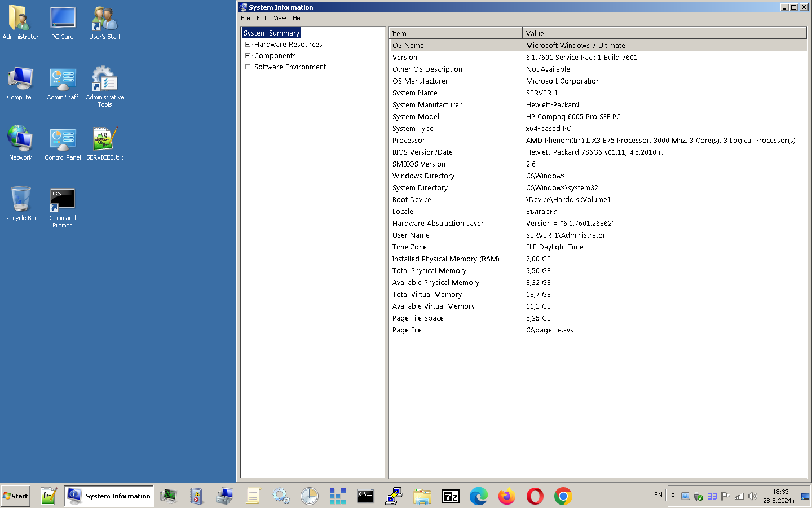Click the EN language indicator
Screen dimensions: 812x508
658,495
